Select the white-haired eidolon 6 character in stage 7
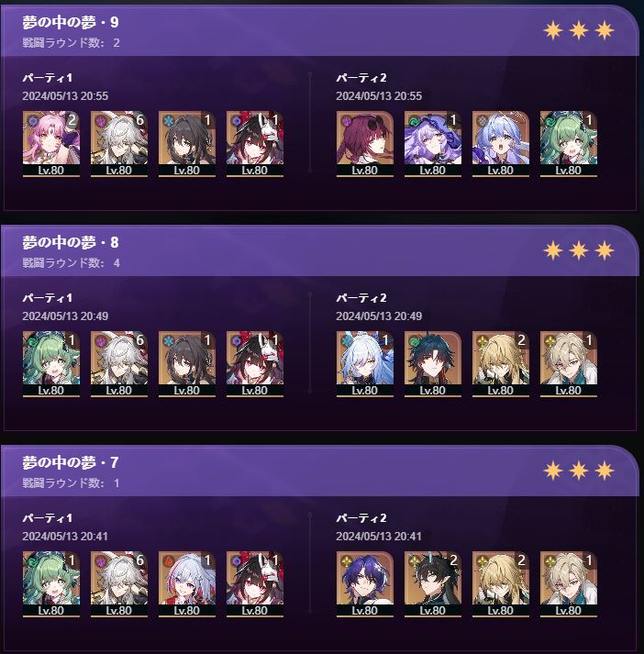The width and height of the screenshot is (644, 654). [x=119, y=584]
